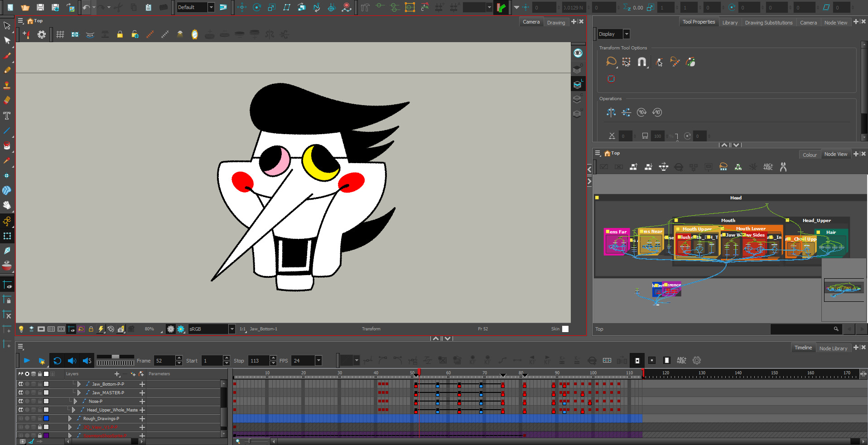
Task: Click the Undo button in top toolbar
Action: [x=86, y=7]
